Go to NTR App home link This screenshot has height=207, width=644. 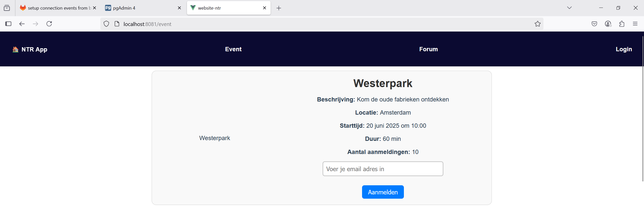30,49
